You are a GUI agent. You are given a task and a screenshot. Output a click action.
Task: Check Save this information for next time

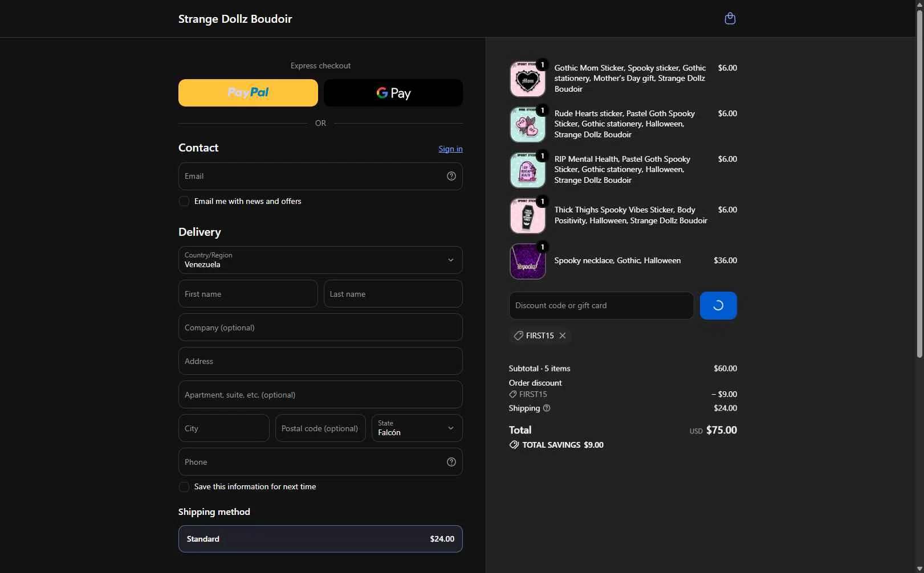(184, 487)
